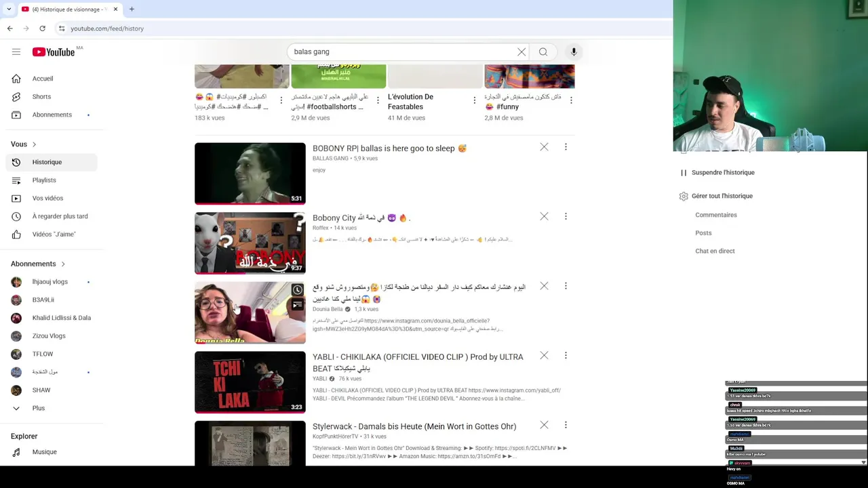Screen dimensions: 868x488
Task: Go back with browser back arrow
Action: (x=9, y=28)
